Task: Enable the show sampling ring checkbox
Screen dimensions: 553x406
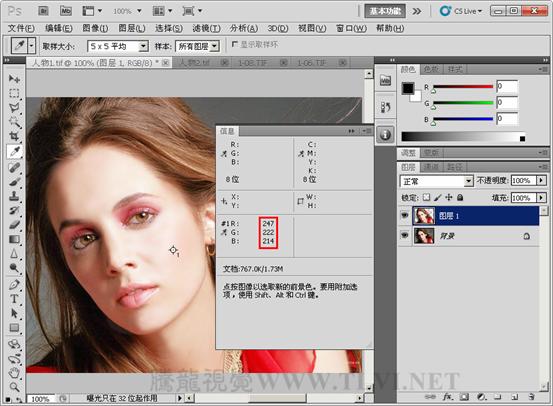Action: point(235,44)
